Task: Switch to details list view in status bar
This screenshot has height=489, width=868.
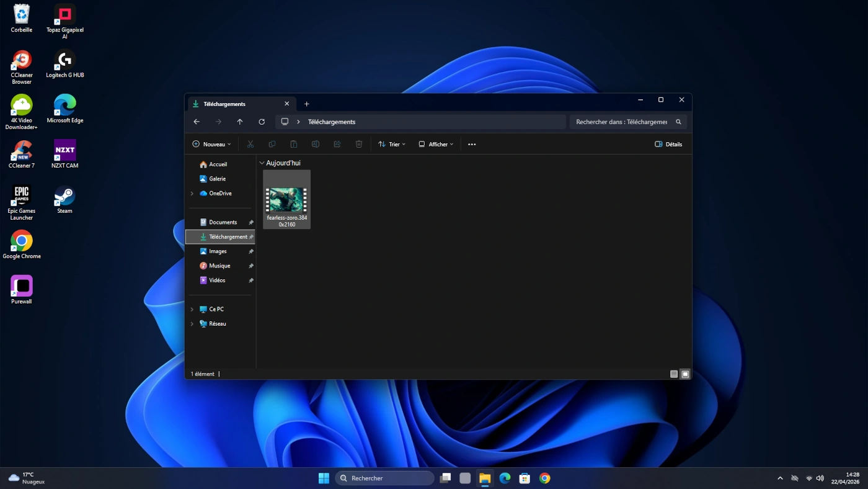Action: coord(674,374)
